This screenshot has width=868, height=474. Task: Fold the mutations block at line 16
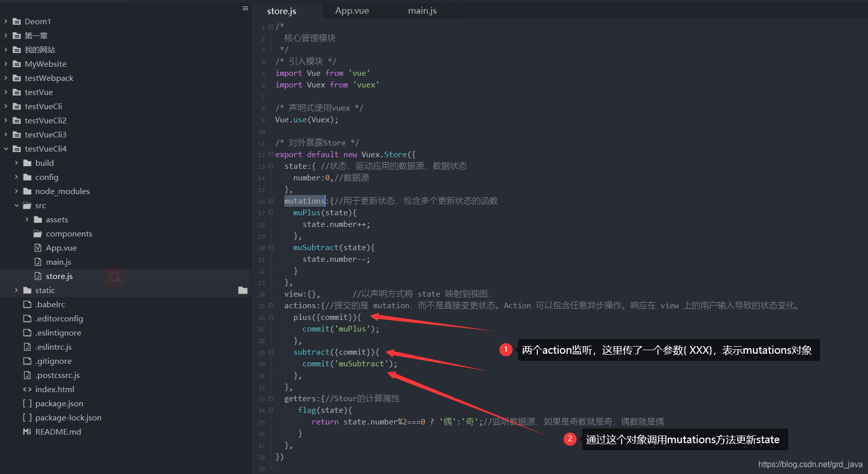[271, 201]
